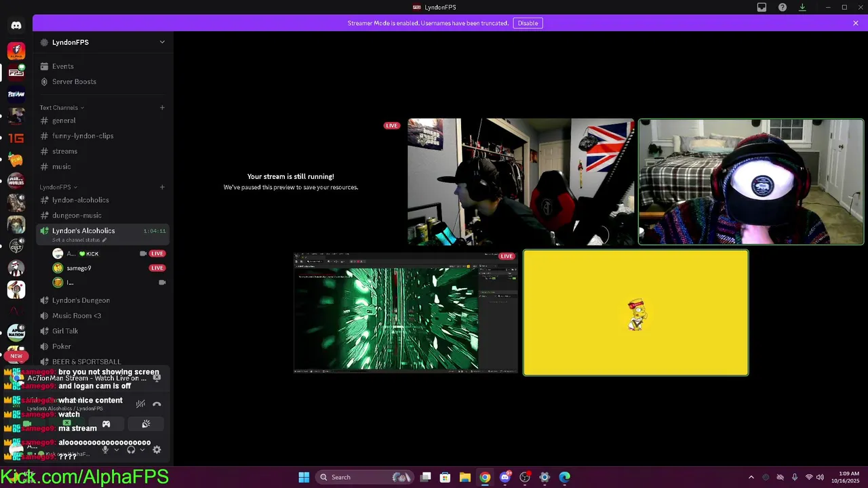Open Microsoft Edge from taskbar
Viewport: 868px width, 488px height.
pos(564,477)
